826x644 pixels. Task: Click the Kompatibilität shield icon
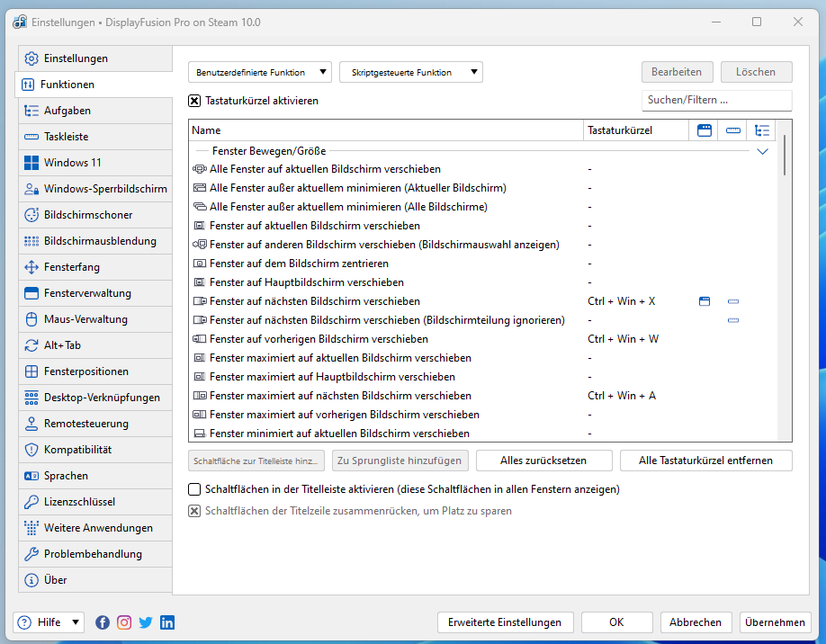click(x=31, y=450)
